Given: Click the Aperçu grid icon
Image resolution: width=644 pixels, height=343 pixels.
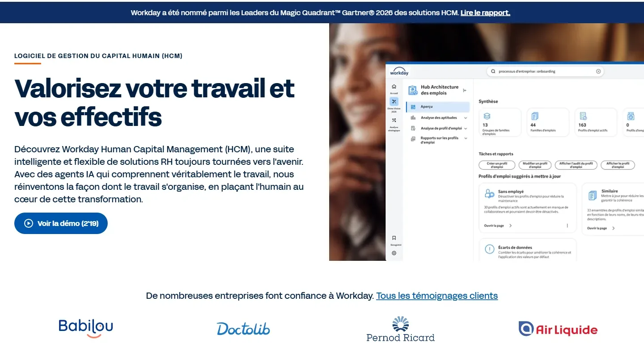Looking at the screenshot, I should pos(413,107).
